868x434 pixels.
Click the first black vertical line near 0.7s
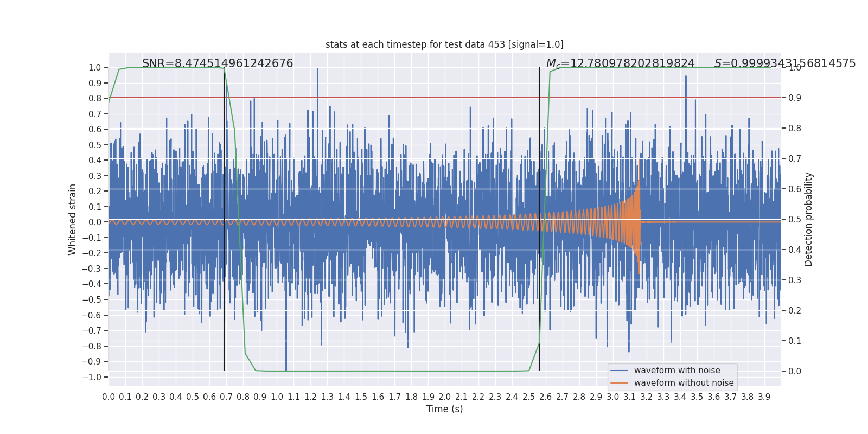224,219
